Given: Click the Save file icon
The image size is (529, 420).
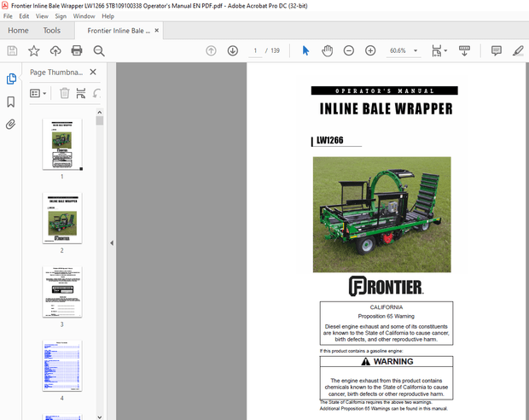Looking at the screenshot, I should pos(12,51).
